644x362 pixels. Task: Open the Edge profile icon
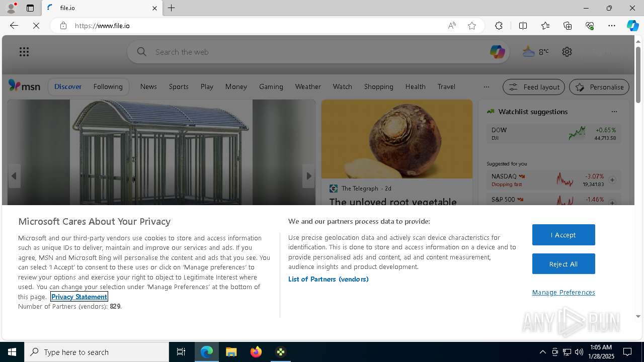(x=11, y=8)
